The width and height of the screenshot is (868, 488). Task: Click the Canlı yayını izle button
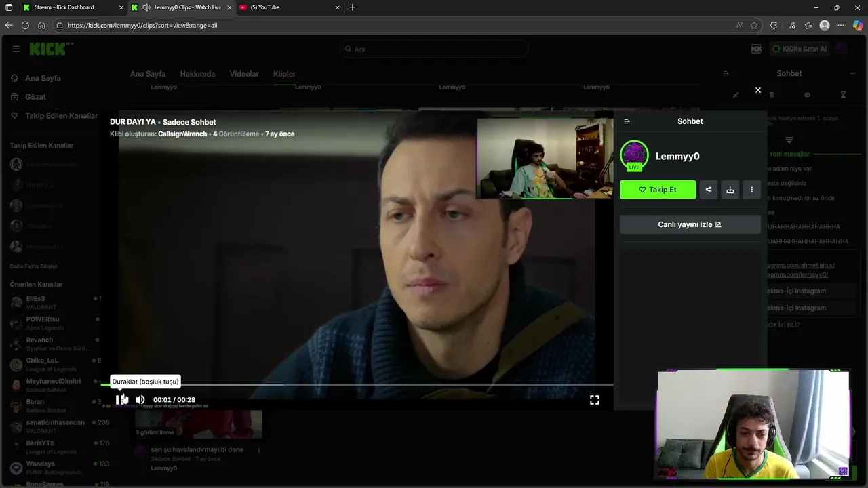click(690, 224)
